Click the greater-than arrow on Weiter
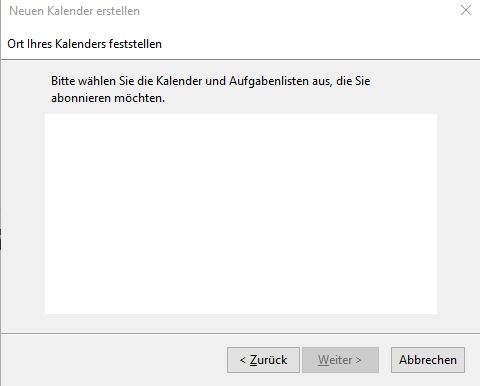 pos(358,360)
